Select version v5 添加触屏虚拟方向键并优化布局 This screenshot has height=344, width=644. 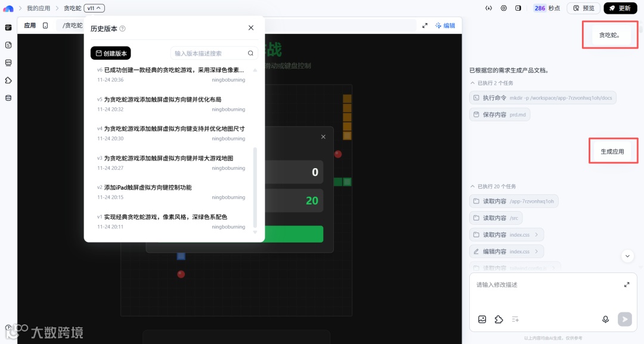(x=171, y=104)
